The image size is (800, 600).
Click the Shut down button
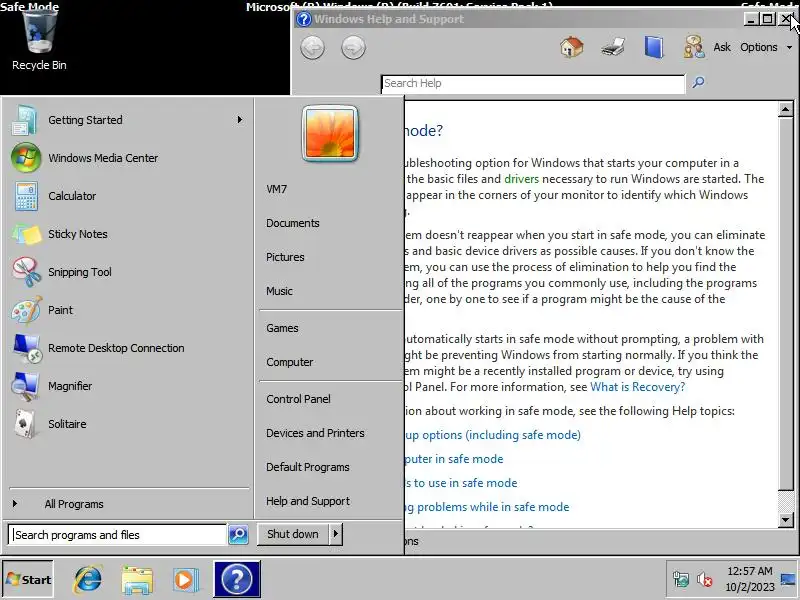293,534
